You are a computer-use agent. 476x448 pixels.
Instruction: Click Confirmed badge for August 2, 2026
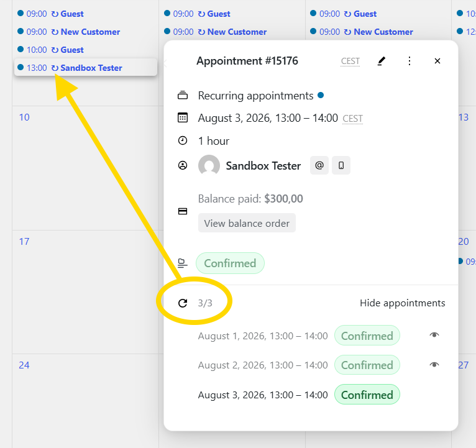pyautogui.click(x=367, y=365)
